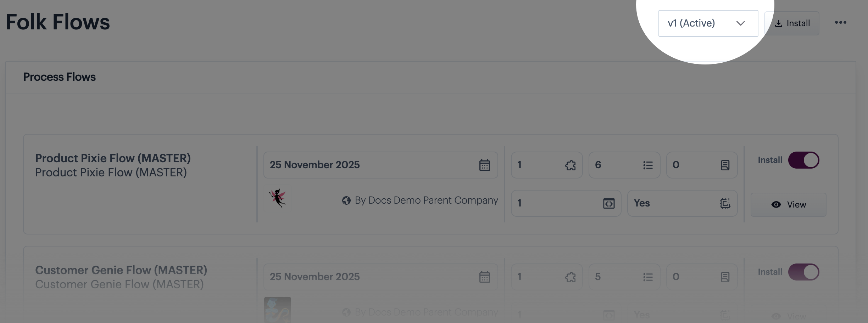The image size is (868, 323).
Task: Click the Install button in the header
Action: coord(792,23)
